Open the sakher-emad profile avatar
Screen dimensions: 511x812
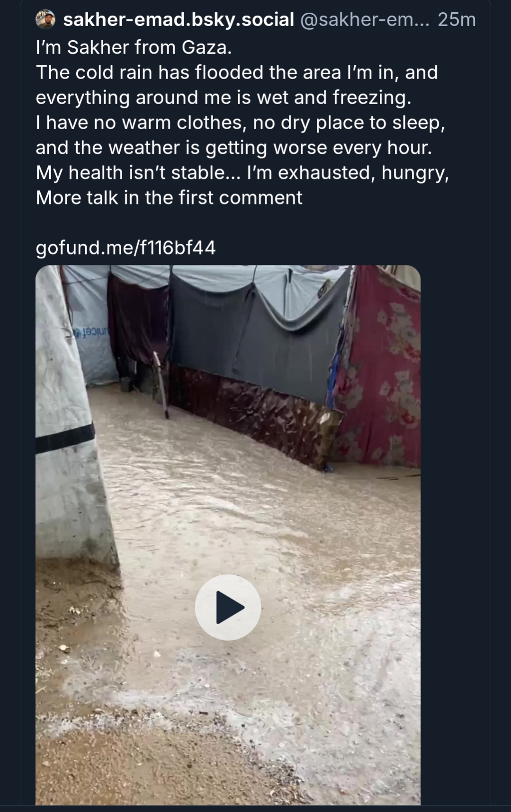pyautogui.click(x=45, y=19)
